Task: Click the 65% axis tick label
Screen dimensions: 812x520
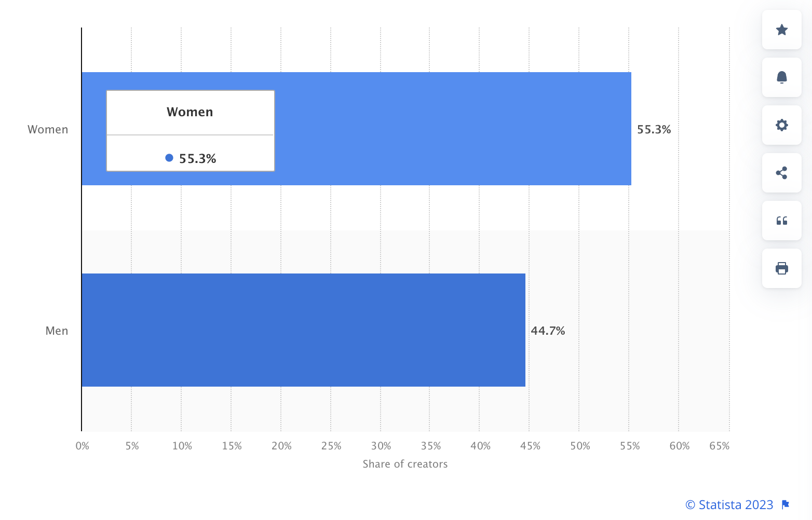Action: coord(719,446)
